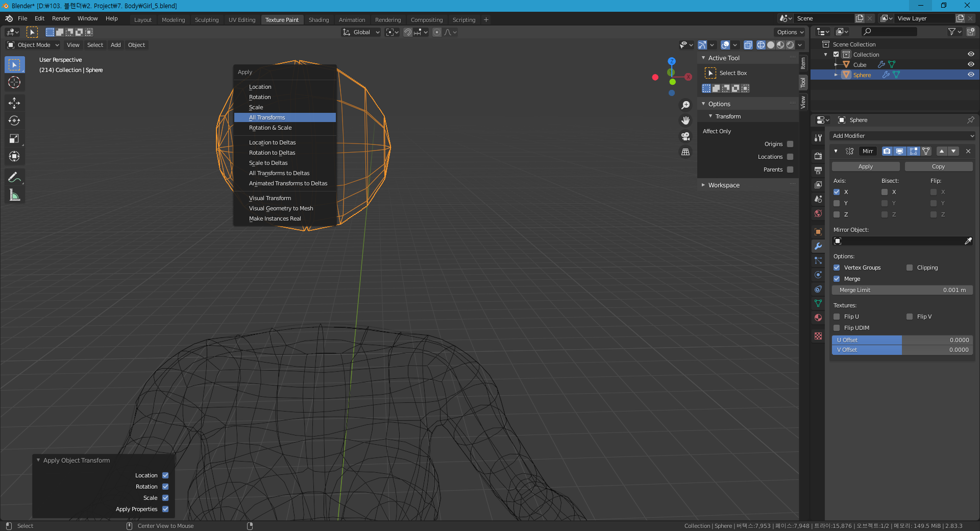Select the Cursor tool in the viewport toolbar
This screenshot has height=531, width=980.
tap(14, 82)
